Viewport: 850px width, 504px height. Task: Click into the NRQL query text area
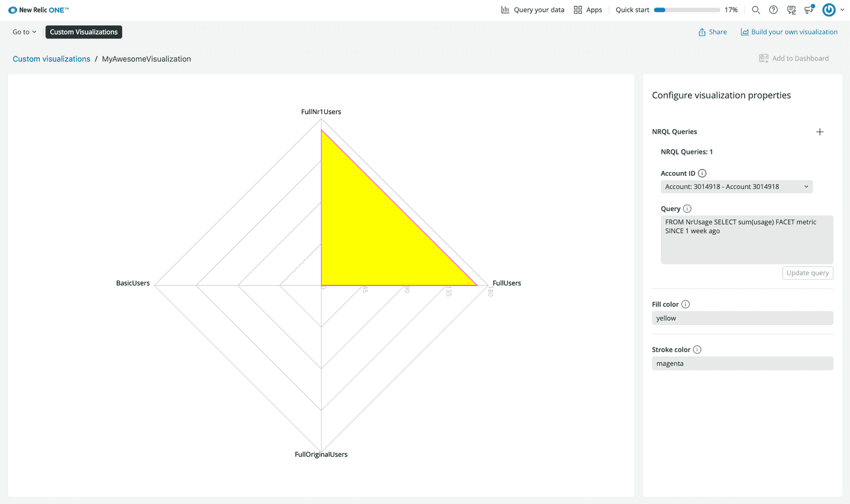click(x=747, y=239)
